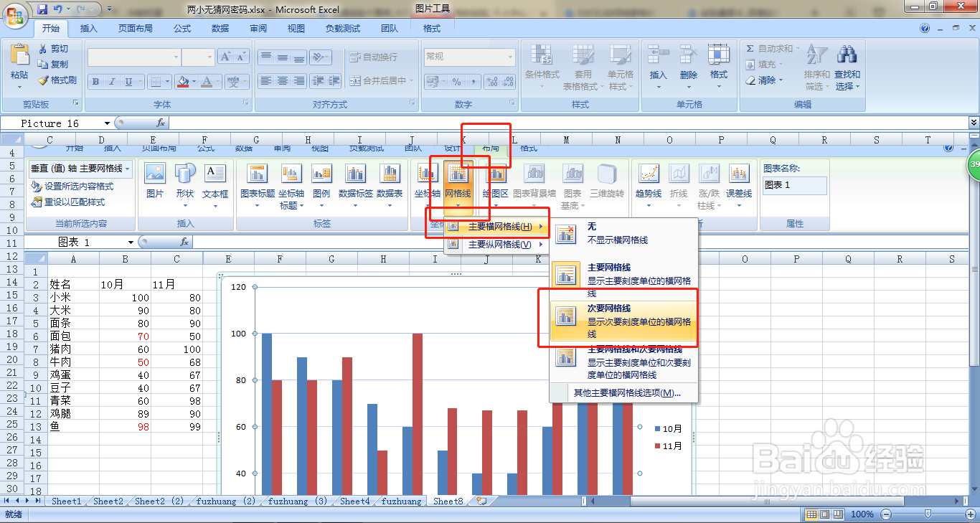Increase font size with large A icon
This screenshot has height=523, width=980.
pos(225,57)
